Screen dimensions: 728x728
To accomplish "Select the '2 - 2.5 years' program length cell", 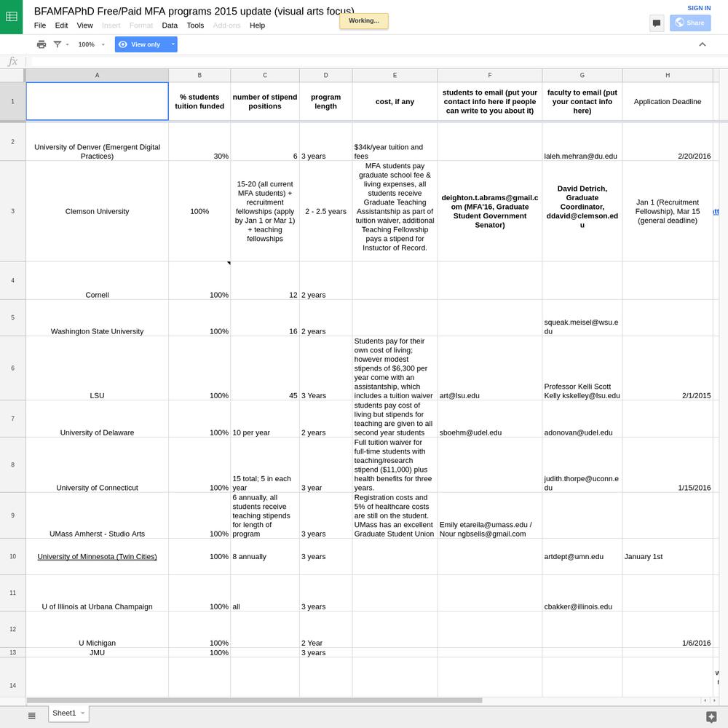I will (326, 211).
